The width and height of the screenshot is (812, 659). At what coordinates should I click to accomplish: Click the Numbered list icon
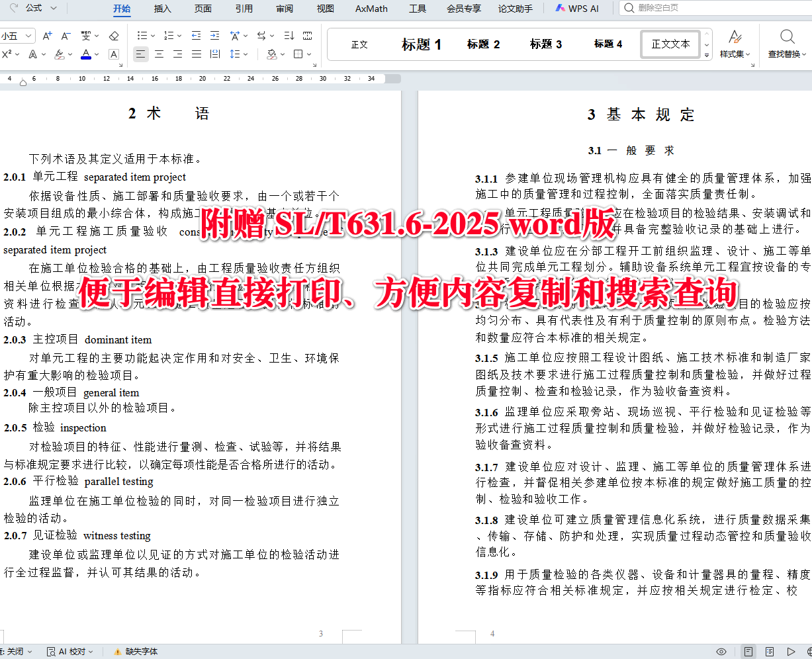click(168, 36)
